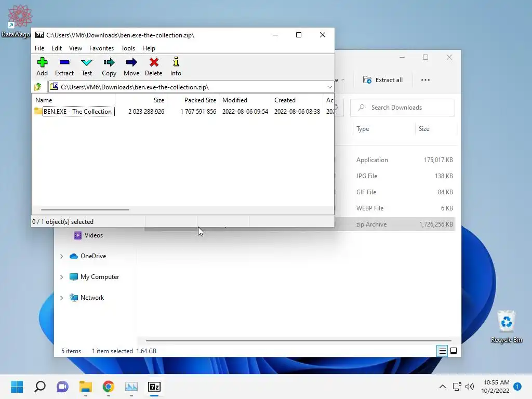
Task: Open the Chat app from taskbar
Action: pos(62,387)
